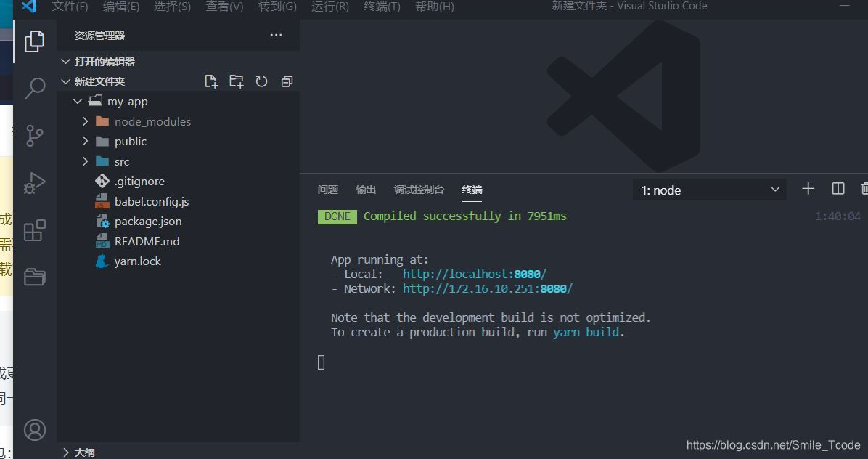Switch to the 调试控制台 panel tab

tap(419, 190)
